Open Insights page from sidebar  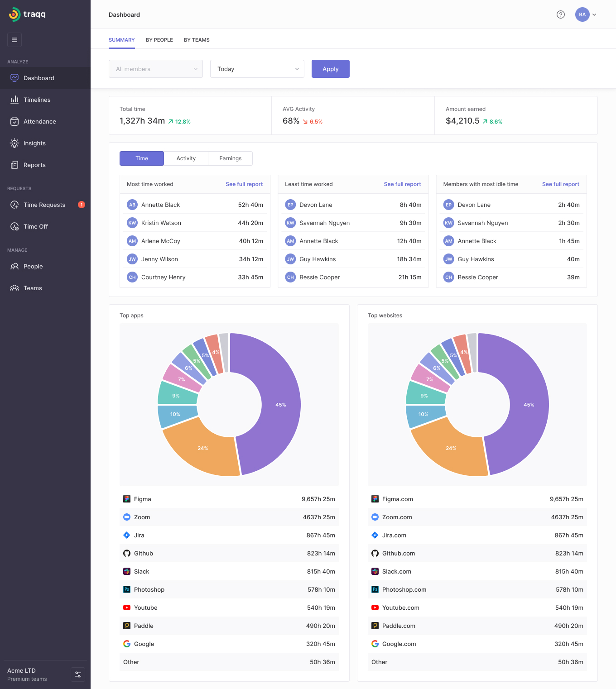click(x=45, y=143)
